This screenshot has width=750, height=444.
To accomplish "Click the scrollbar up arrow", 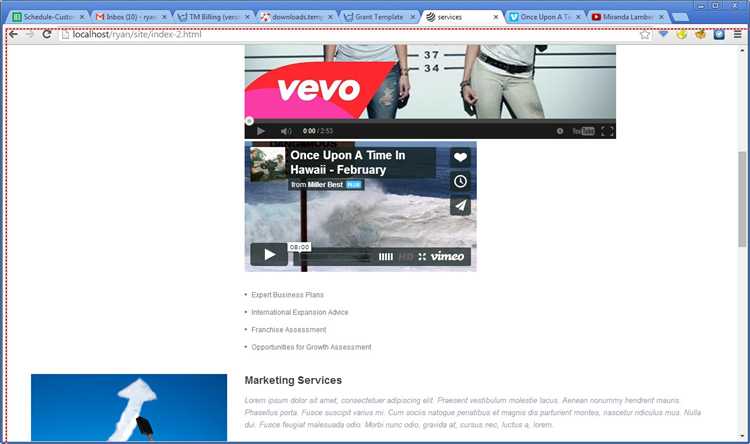I will [x=742, y=50].
